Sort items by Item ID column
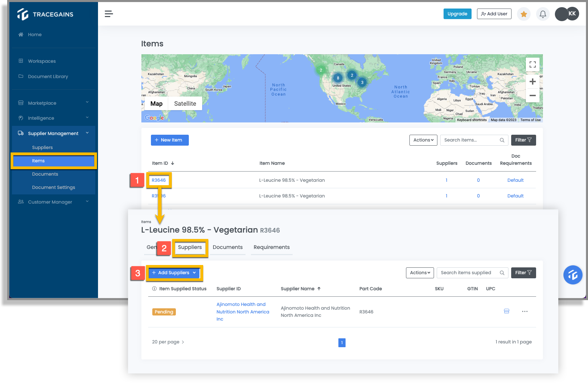This screenshot has width=588, height=383. (163, 163)
